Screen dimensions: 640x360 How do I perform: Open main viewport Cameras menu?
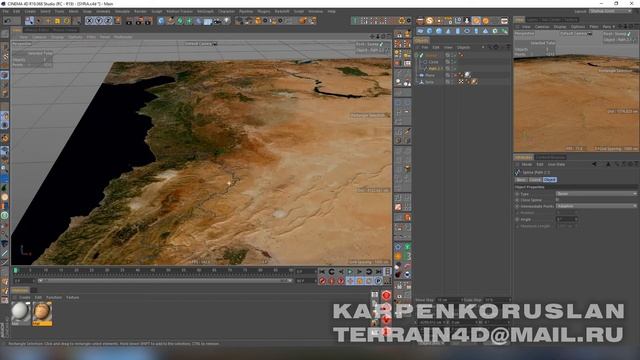click(x=39, y=37)
